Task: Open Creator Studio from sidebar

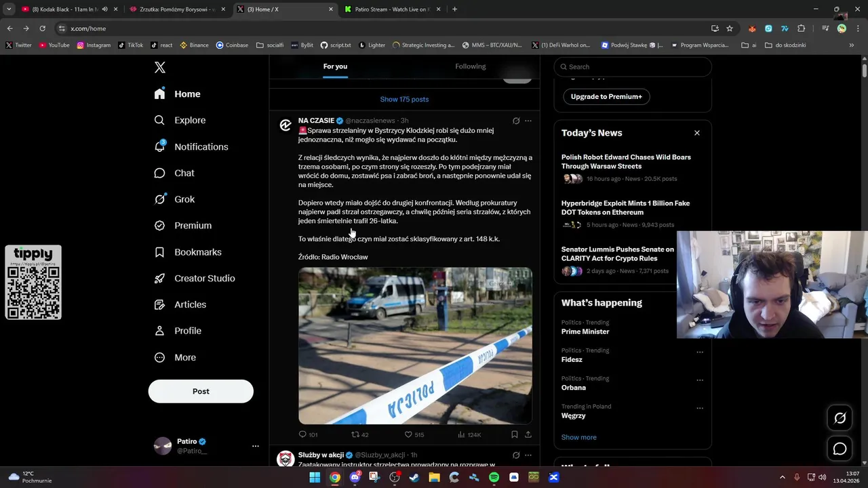Action: [195, 279]
